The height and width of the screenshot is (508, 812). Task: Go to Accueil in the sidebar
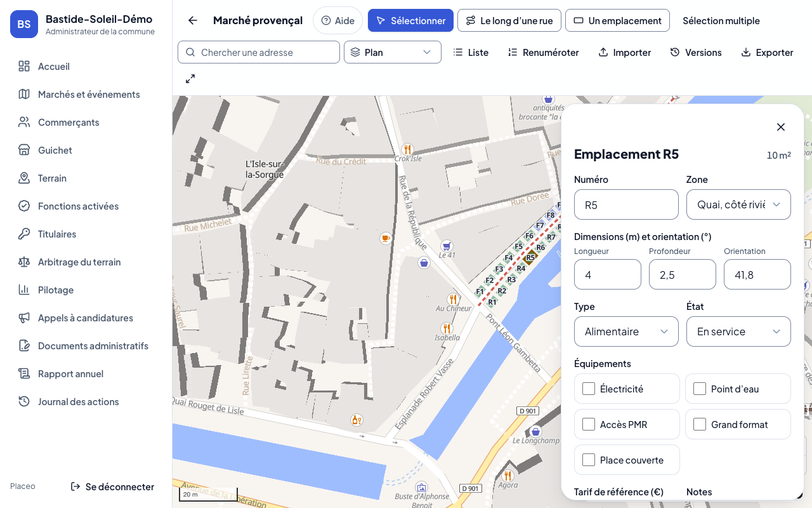pos(86,66)
